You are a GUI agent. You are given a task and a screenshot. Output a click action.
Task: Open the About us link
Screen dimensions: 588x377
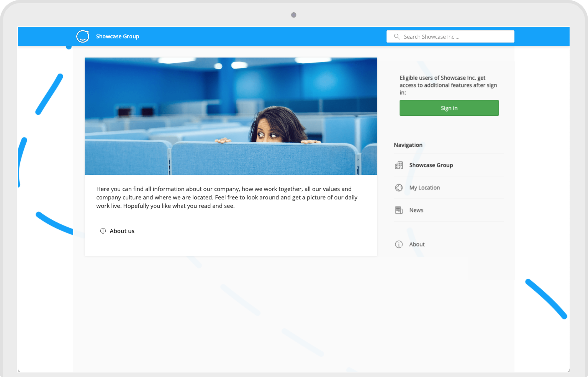[122, 231]
